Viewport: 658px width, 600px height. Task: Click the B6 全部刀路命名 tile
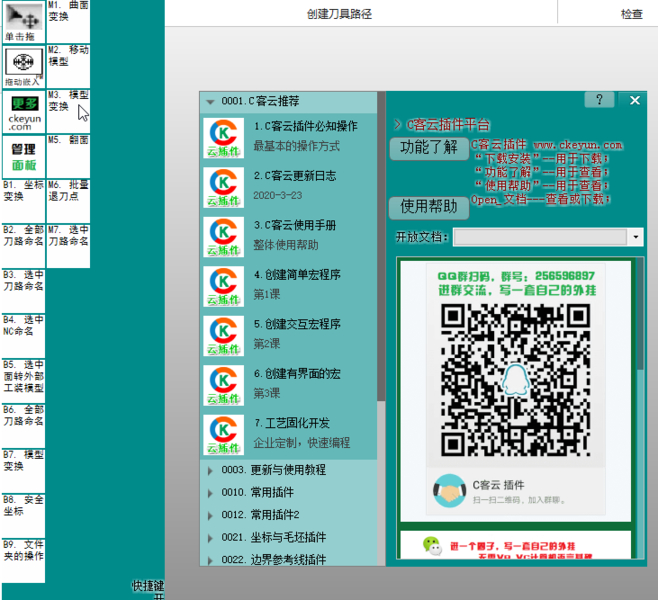coord(24,426)
